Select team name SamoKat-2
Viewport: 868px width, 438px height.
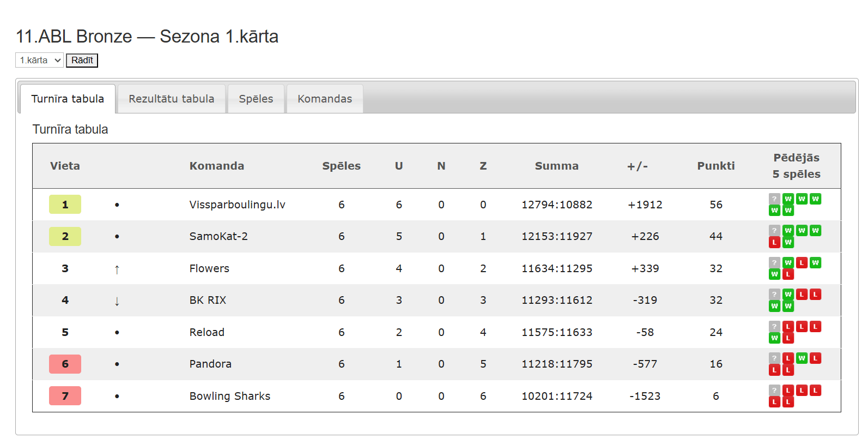(x=218, y=236)
